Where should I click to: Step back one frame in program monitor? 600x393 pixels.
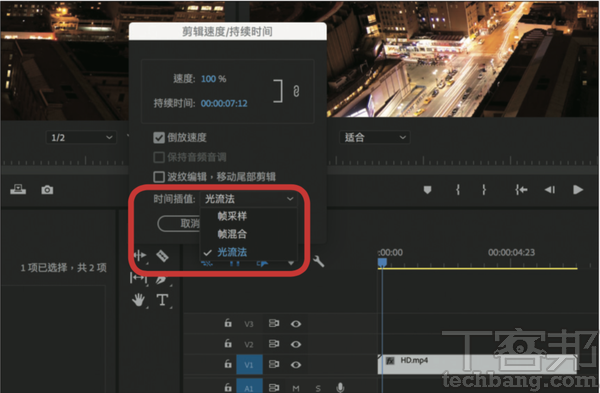[x=550, y=189]
